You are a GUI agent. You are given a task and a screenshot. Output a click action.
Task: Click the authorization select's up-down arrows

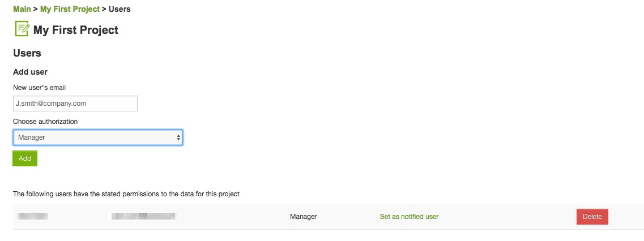point(178,137)
